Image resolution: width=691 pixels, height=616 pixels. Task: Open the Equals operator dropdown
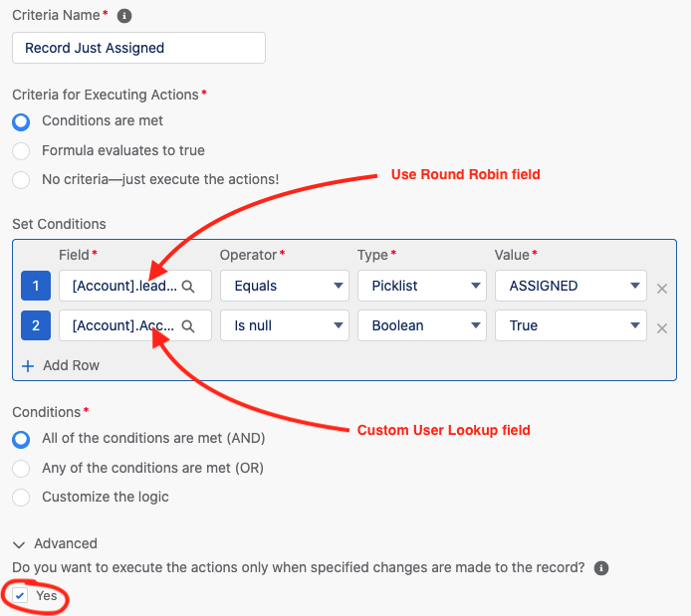pyautogui.click(x=285, y=286)
